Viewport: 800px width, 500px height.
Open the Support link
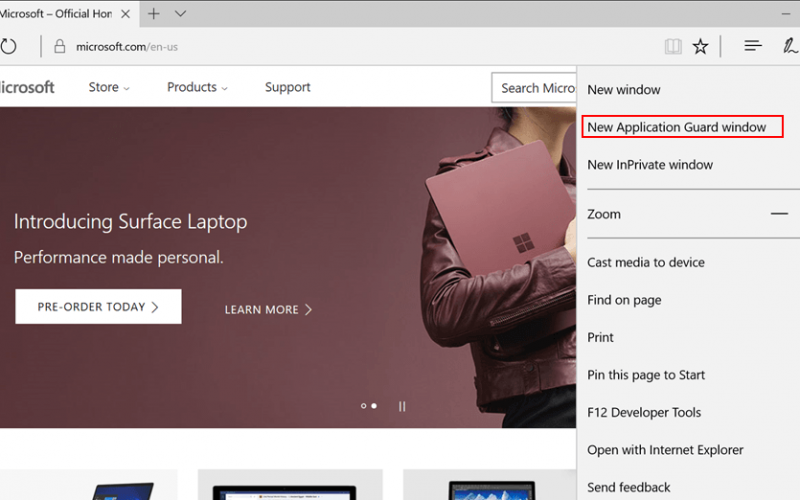288,87
